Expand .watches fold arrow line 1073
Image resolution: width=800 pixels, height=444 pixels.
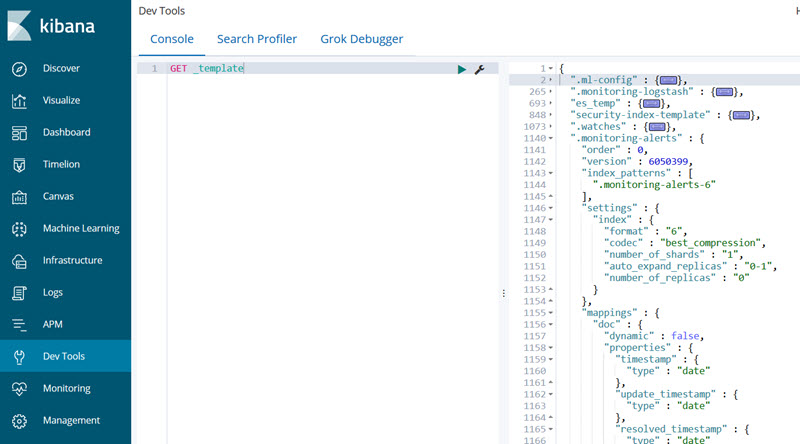pos(551,127)
